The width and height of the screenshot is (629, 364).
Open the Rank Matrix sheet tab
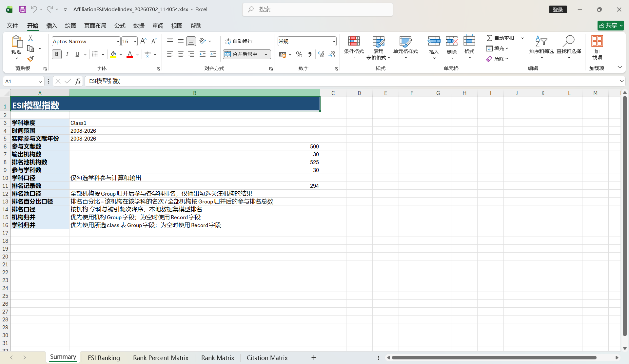(x=218, y=358)
